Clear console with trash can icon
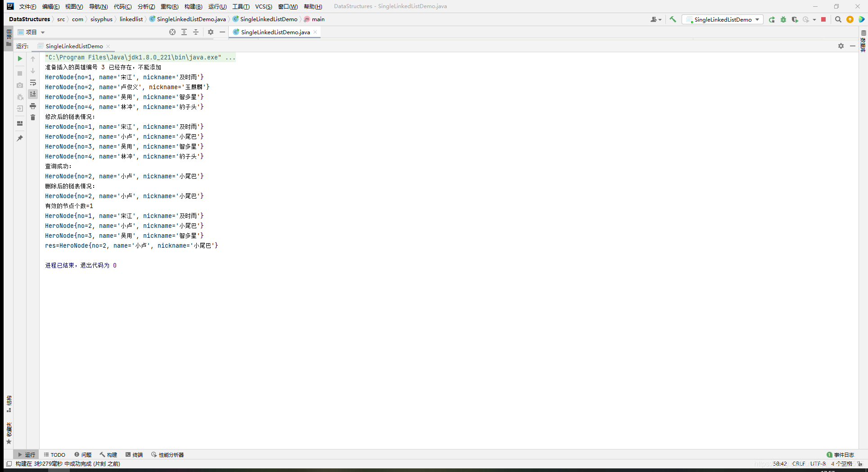This screenshot has width=868, height=472. (33, 118)
